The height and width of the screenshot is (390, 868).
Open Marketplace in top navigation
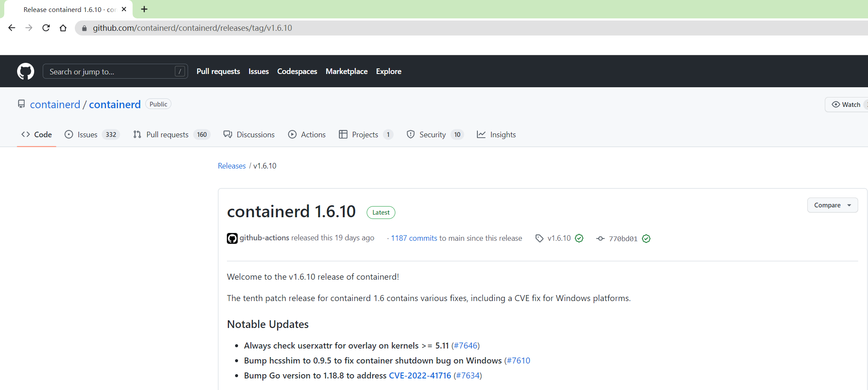click(x=347, y=71)
